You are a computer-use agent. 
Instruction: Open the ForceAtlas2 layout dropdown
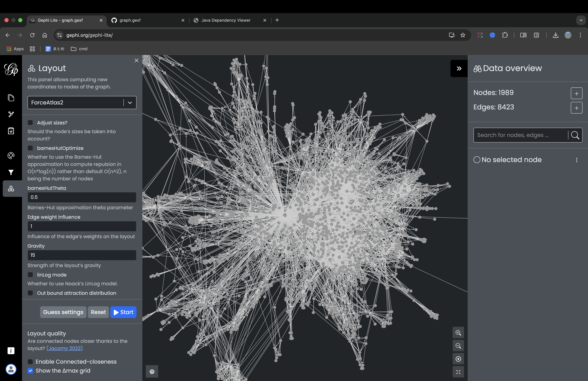(130, 102)
